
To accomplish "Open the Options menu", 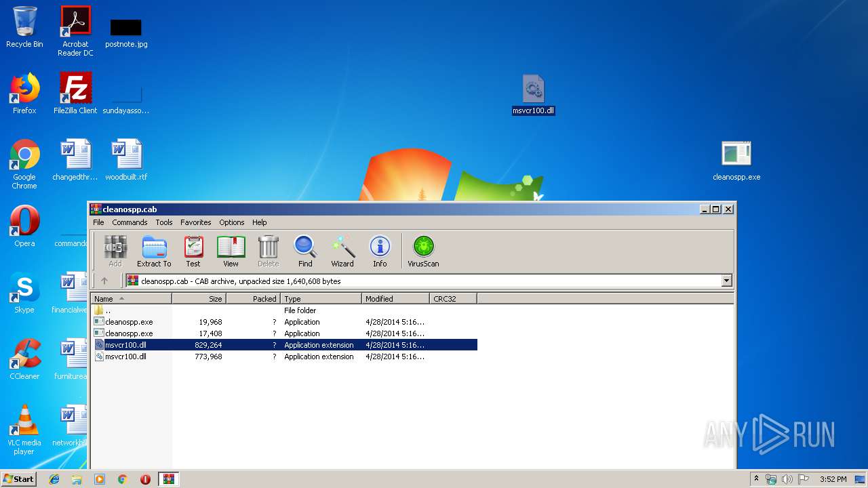I will (x=231, y=222).
